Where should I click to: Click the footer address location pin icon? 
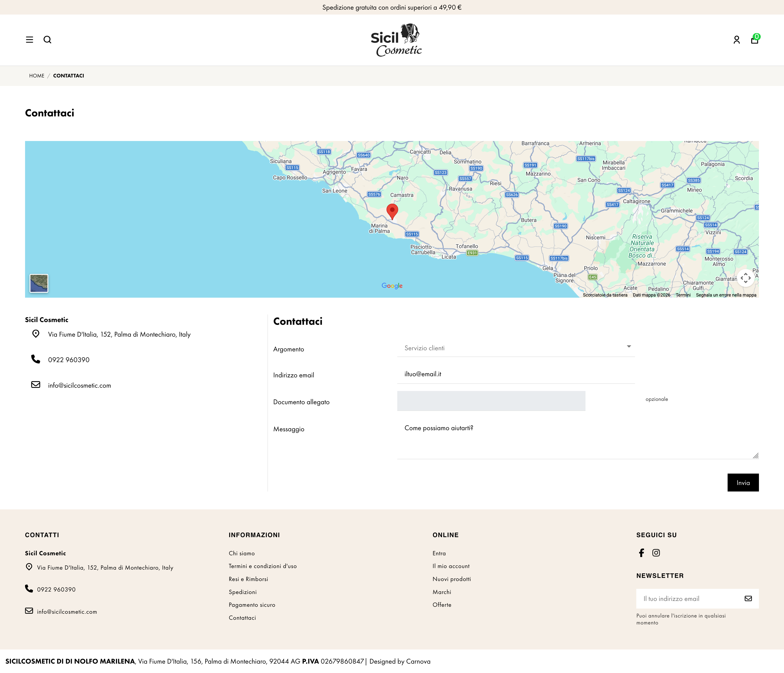[29, 567]
